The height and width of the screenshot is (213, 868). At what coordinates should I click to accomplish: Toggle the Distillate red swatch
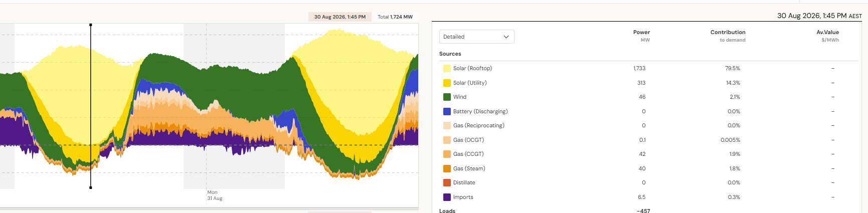[447, 182]
